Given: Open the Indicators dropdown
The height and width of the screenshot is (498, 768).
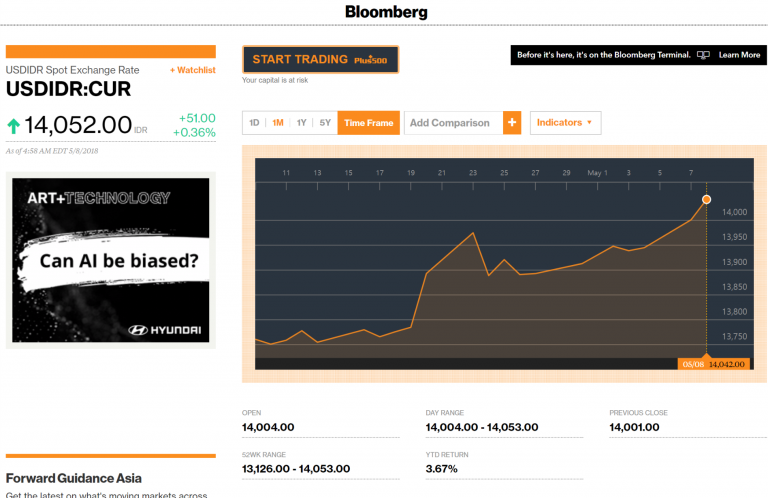Looking at the screenshot, I should [565, 123].
